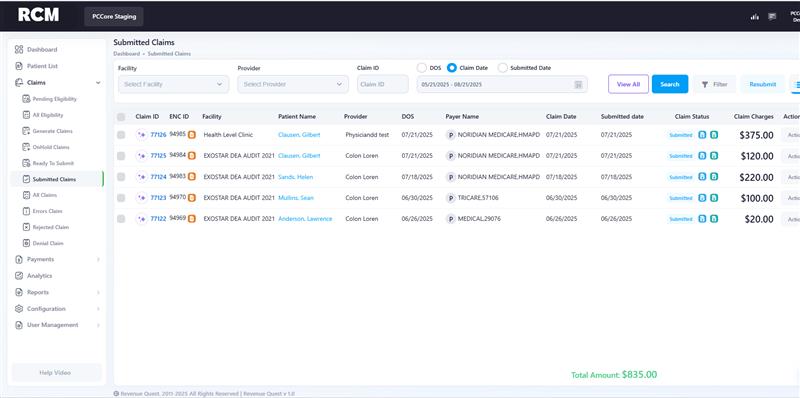The image size is (800, 398).
Task: Open Analytics in the sidebar
Action: pyautogui.click(x=39, y=276)
